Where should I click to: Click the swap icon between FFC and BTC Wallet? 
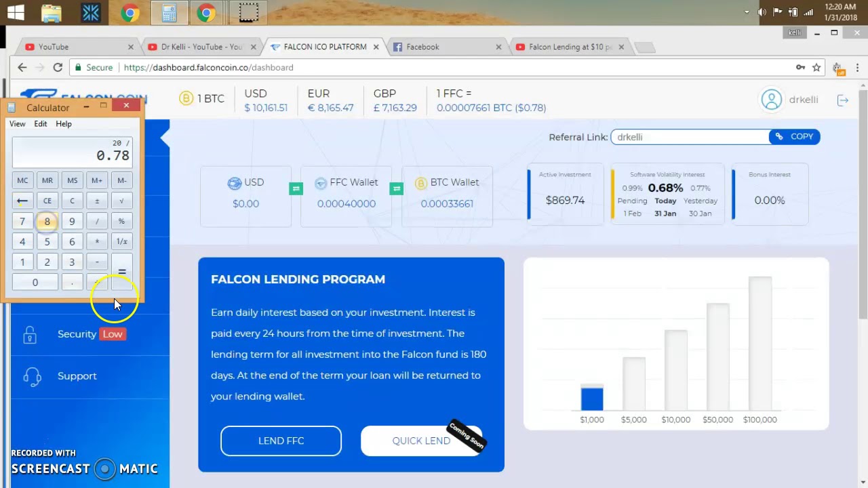tap(397, 188)
